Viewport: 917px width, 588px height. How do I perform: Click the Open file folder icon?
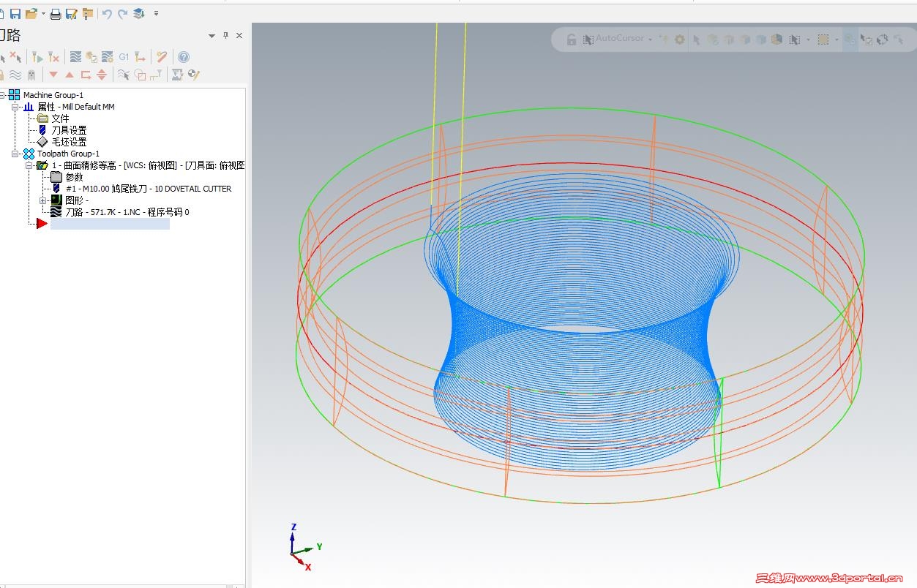pyautogui.click(x=31, y=14)
